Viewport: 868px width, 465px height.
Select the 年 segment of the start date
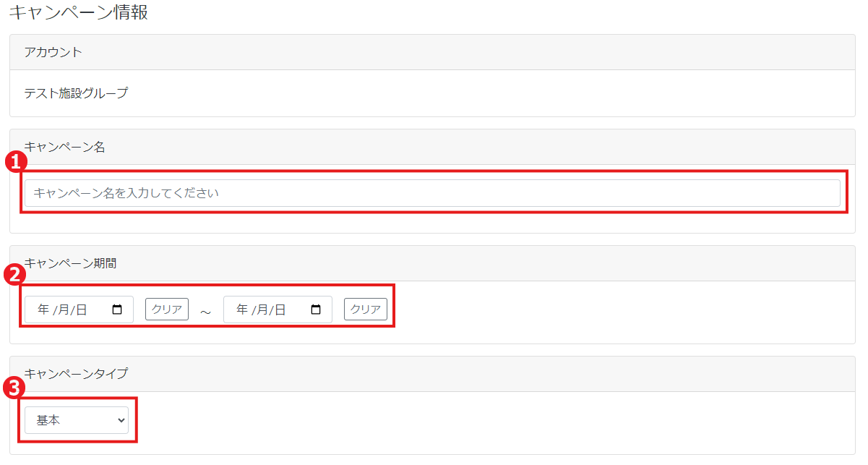click(43, 310)
